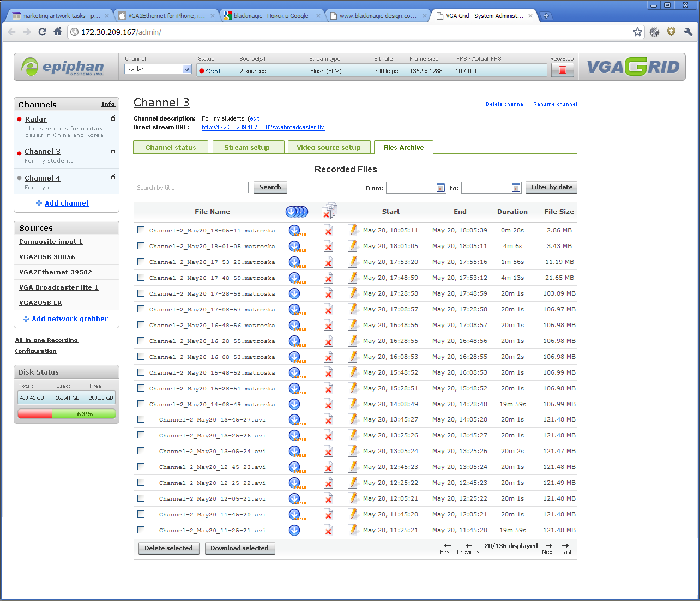Open the to-date calendar picker
Viewport: 700px width, 601px height.
click(516, 188)
